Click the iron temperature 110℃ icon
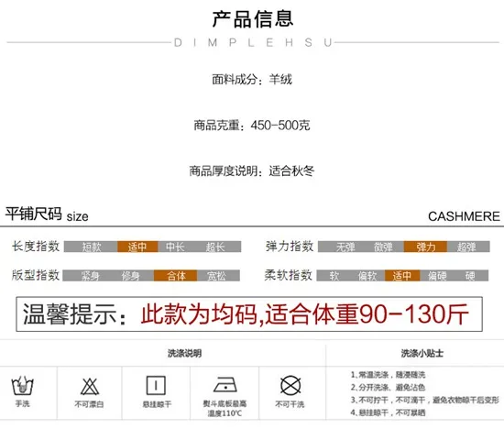 click(225, 385)
